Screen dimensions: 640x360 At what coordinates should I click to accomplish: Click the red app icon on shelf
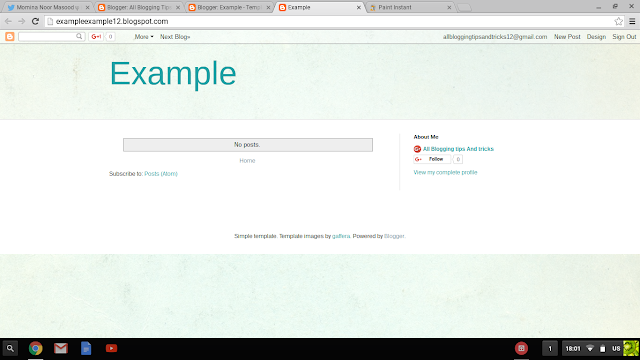(x=521, y=348)
